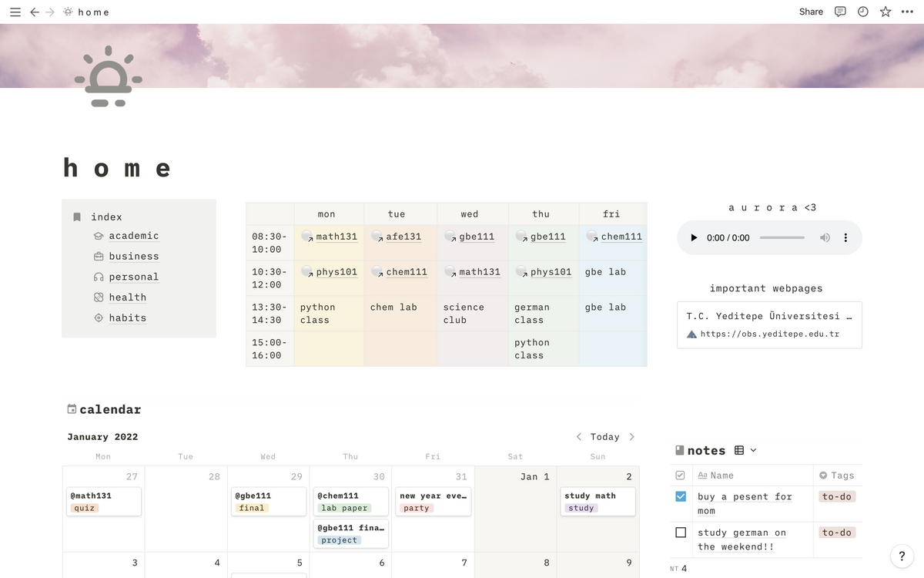Play the aurora audio track
Viewport: 924px width, 578px height.
[694, 237]
